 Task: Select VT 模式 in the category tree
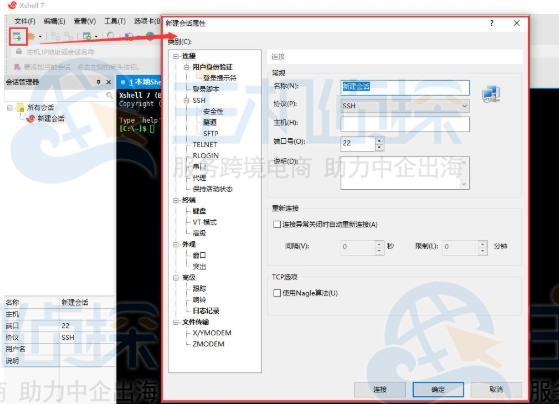[x=205, y=222]
